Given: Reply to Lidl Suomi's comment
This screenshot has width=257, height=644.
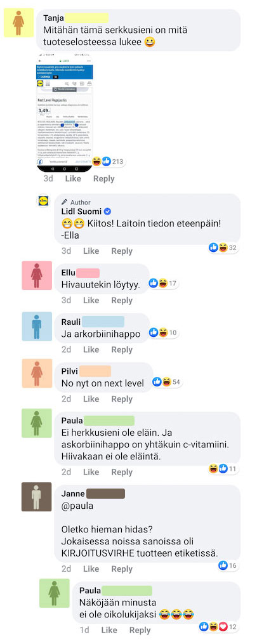Looking at the screenshot, I should click(x=122, y=251).
